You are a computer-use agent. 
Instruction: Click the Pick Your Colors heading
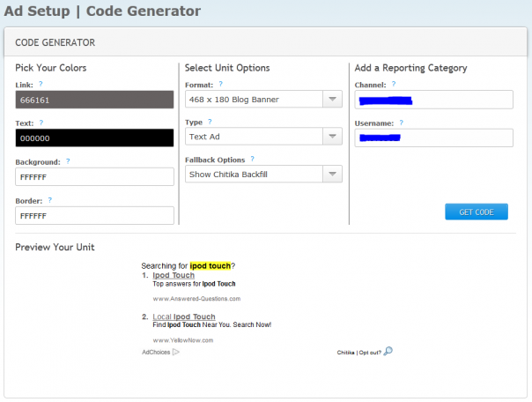[51, 68]
